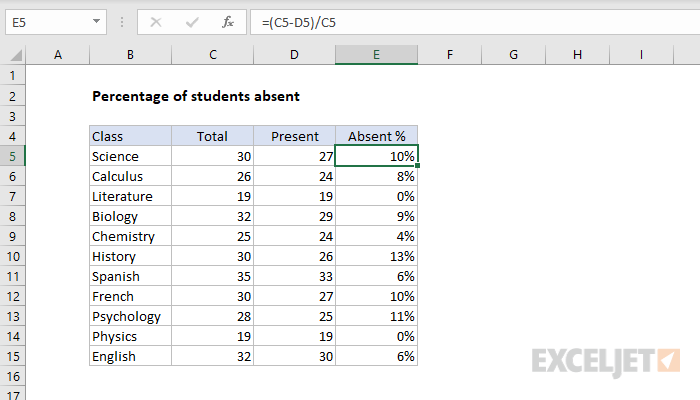Select column B header

(x=130, y=55)
